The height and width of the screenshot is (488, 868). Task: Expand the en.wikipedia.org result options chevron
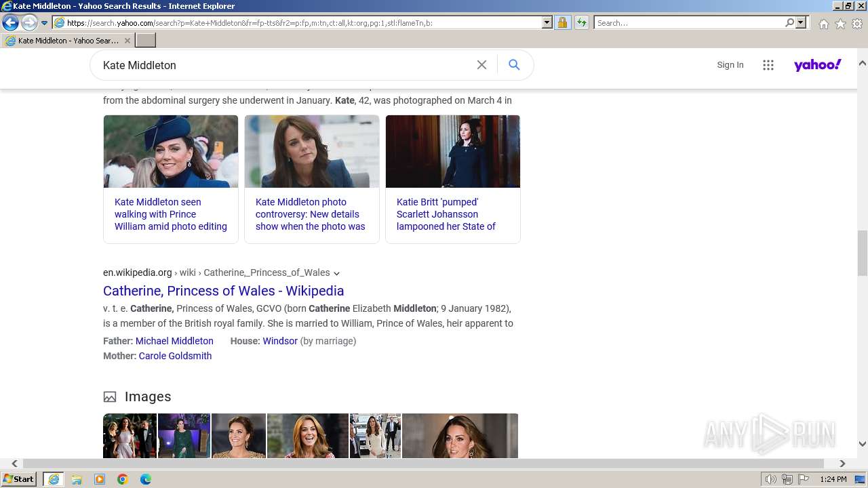coord(336,273)
